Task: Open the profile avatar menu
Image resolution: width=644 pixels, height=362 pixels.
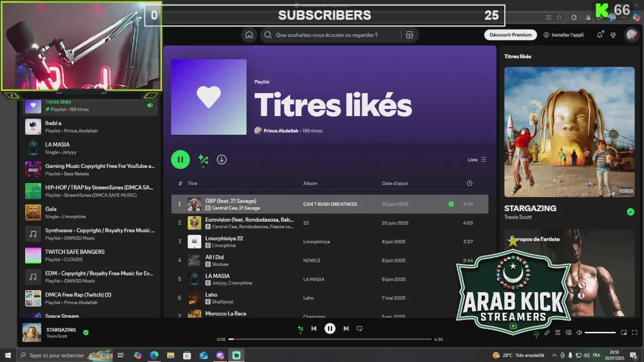Action: 631,35
